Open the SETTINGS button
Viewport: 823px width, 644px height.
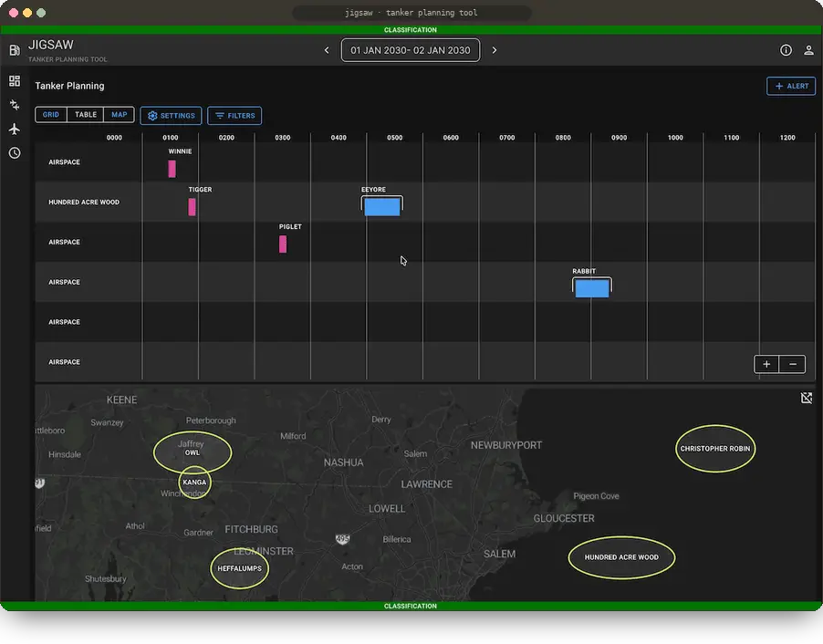(x=172, y=116)
